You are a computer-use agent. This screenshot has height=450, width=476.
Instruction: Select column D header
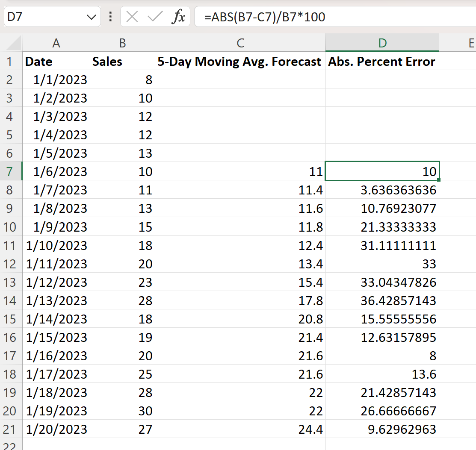pos(382,43)
